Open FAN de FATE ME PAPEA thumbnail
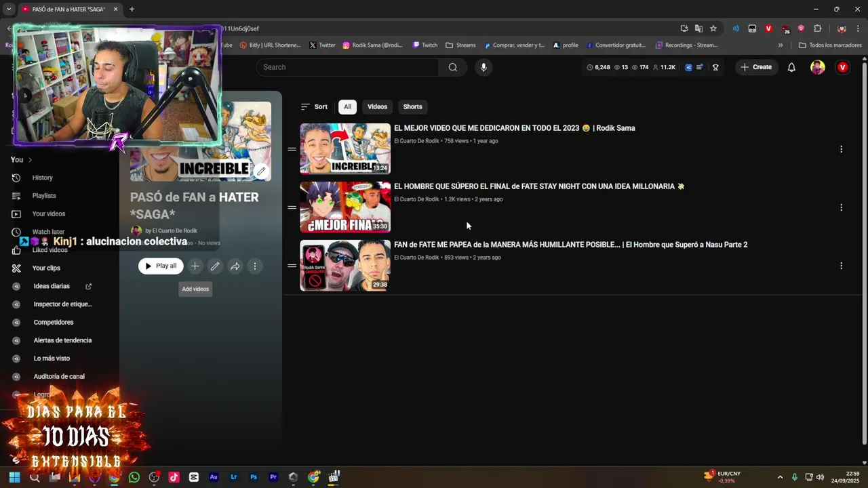868x488 pixels. (x=345, y=265)
